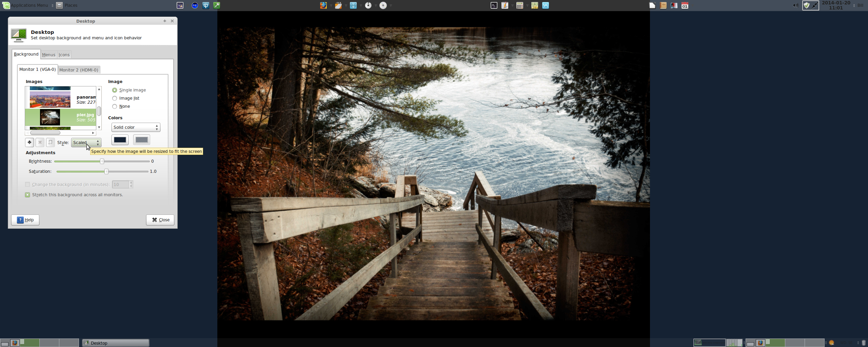Screen dimensions: 868x347
Task: Click the Close button in Desktop dialog
Action: 160,220
